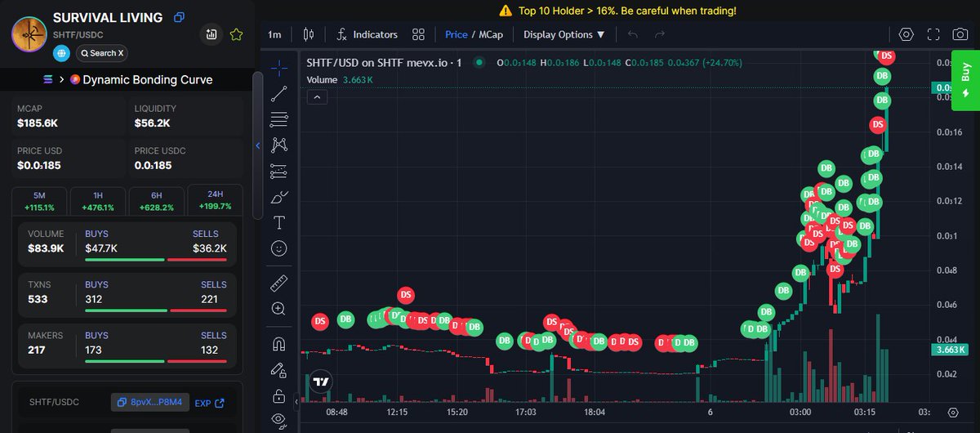Click the volume buys/sells ratio bar

(x=156, y=260)
